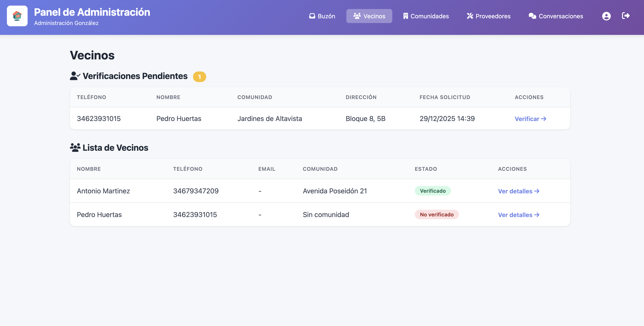
Task: Click the Buzón inbox icon
Action: pyautogui.click(x=312, y=16)
